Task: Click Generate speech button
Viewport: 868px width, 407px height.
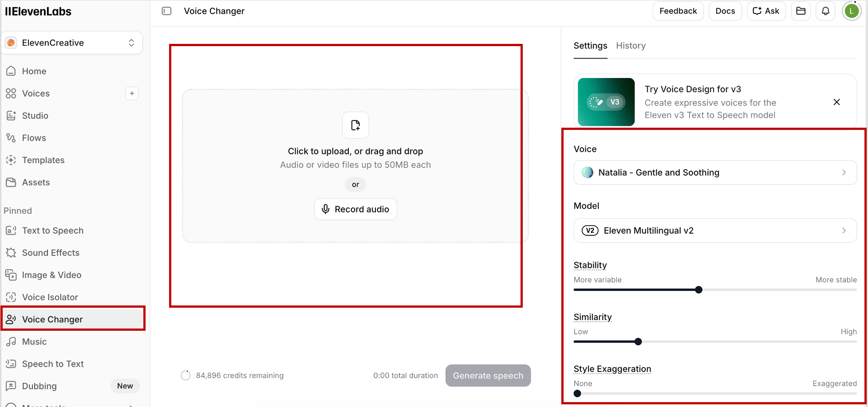Action: pyautogui.click(x=488, y=376)
